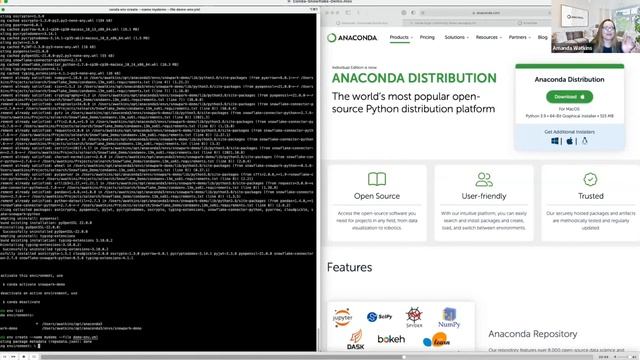
Task: Click the 'Trusted' card title
Action: (591, 196)
